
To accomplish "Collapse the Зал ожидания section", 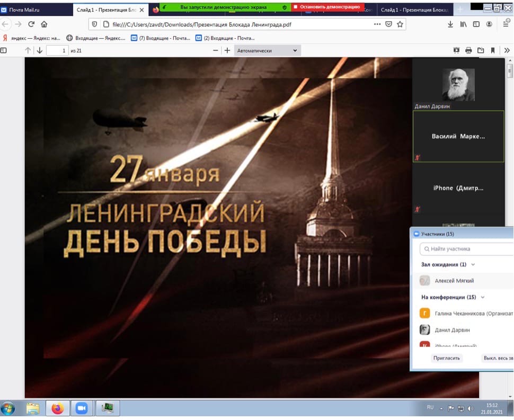I will [x=472, y=264].
